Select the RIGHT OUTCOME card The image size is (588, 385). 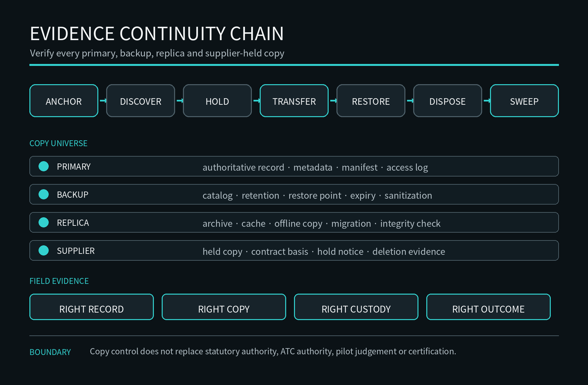click(x=488, y=307)
